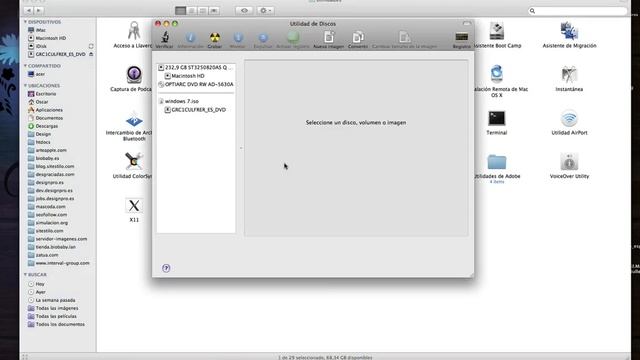Image resolution: width=640 pixels, height=360 pixels.
Task: Open the Finder action gear dropdown
Action: (x=265, y=11)
